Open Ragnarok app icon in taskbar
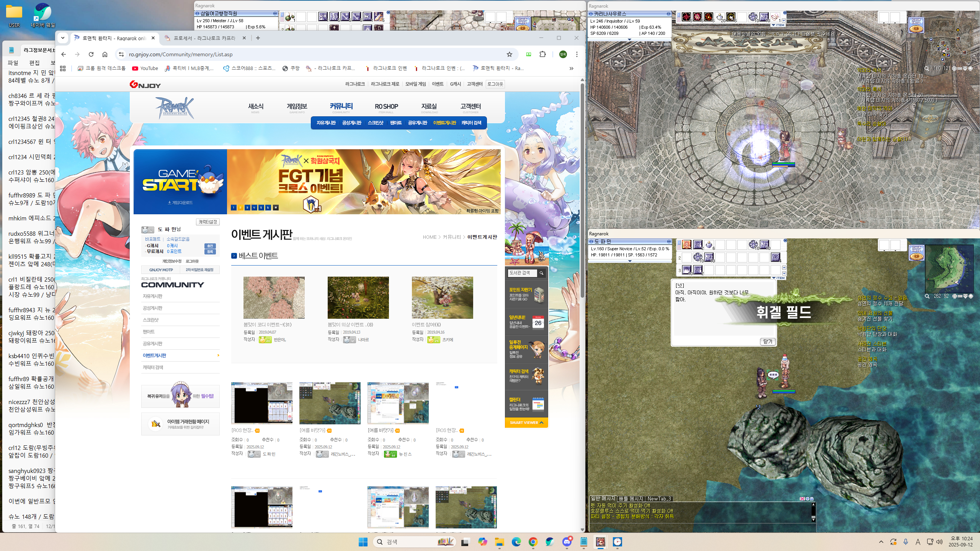This screenshot has height=551, width=980. tap(600, 542)
